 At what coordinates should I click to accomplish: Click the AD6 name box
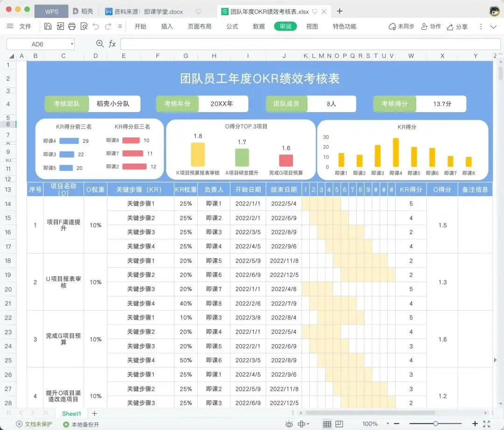pos(37,44)
